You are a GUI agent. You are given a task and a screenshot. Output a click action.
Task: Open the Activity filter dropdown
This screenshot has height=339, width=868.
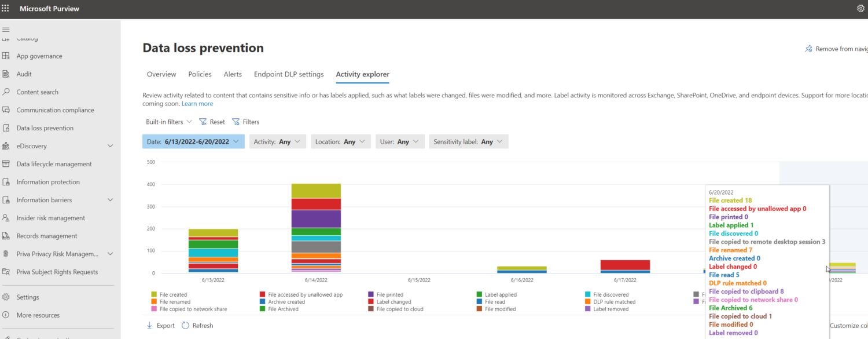278,141
